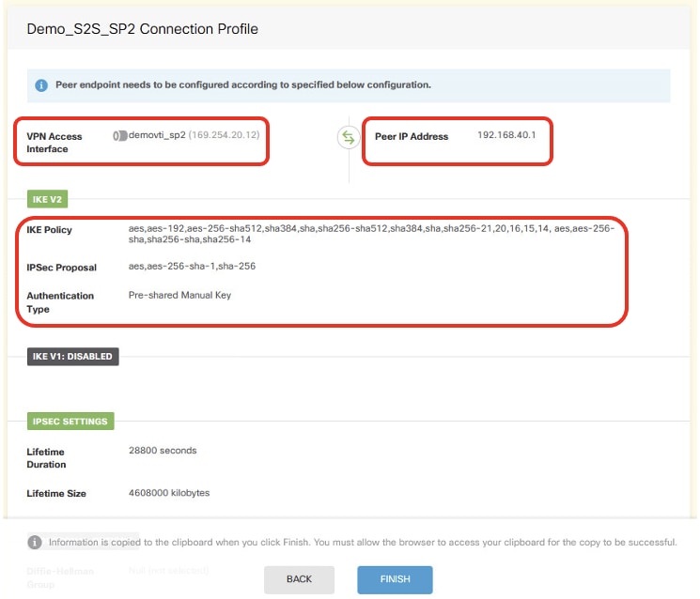700x599 pixels.
Task: Click the peer endpoint configuration notice text
Action: point(243,84)
